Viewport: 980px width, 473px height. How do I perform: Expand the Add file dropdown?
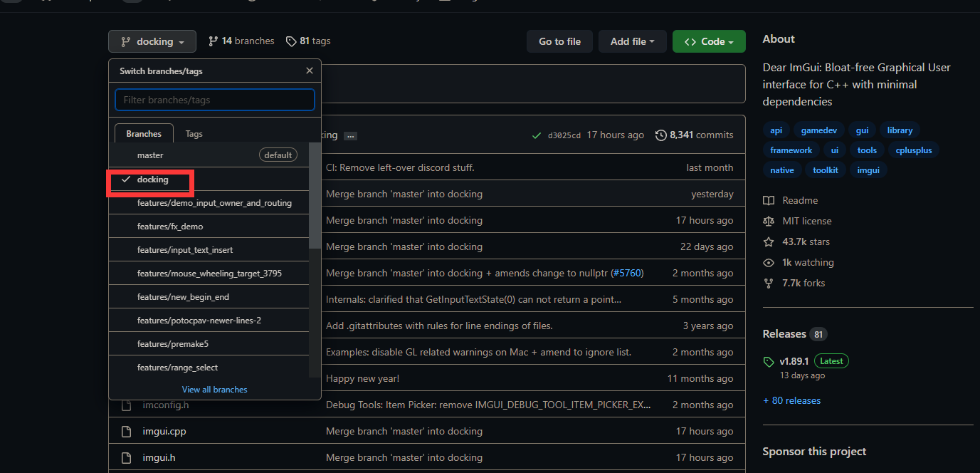click(633, 41)
